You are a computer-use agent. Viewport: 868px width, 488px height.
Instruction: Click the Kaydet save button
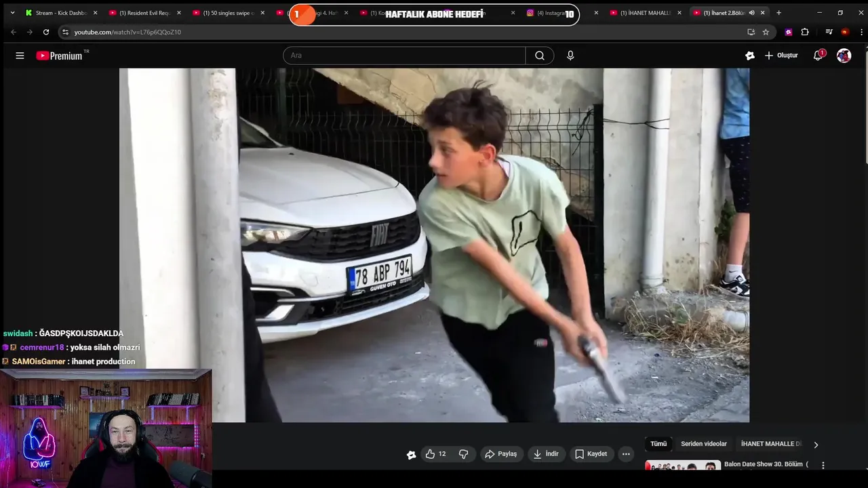(591, 454)
